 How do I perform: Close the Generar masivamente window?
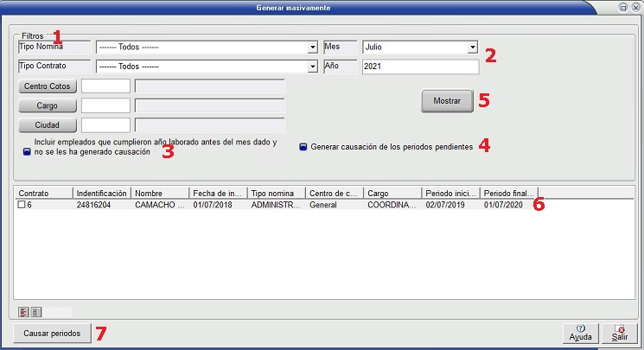click(x=634, y=7)
